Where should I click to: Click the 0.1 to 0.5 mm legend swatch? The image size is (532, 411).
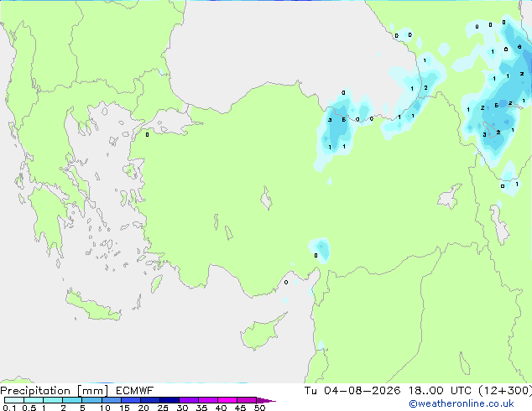(14, 400)
